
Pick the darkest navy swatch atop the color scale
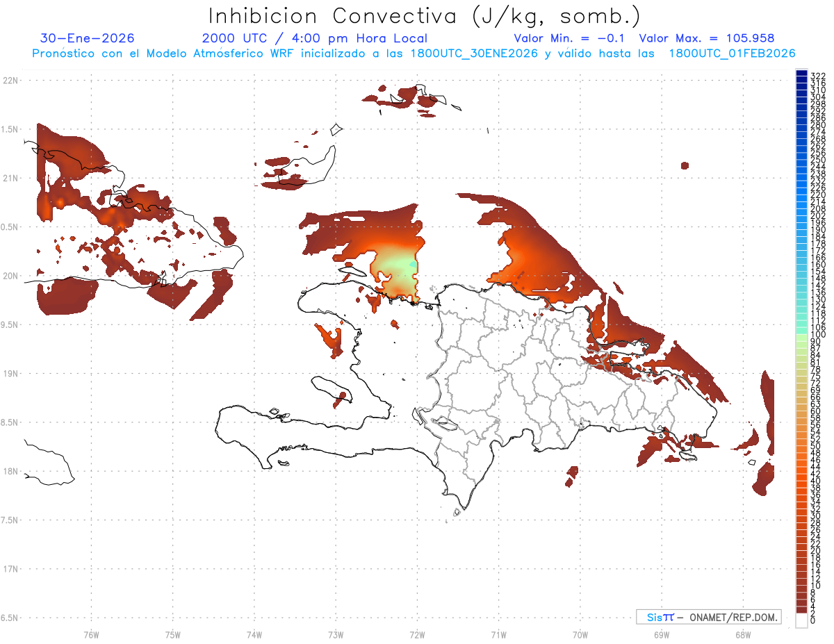801,73
